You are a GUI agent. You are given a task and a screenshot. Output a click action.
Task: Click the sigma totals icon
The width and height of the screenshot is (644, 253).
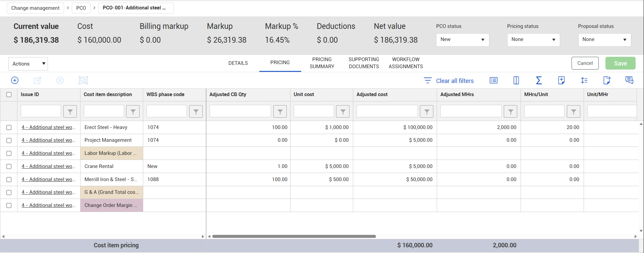tap(539, 80)
